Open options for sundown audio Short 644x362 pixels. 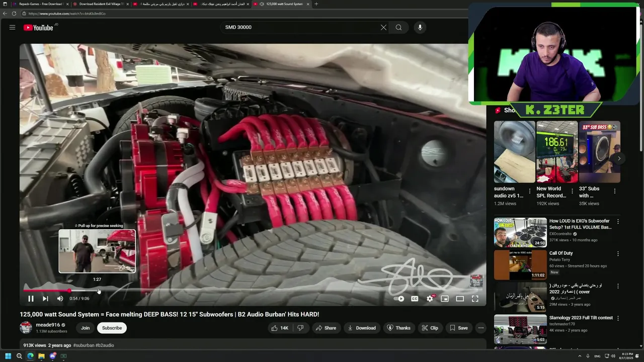point(530,192)
